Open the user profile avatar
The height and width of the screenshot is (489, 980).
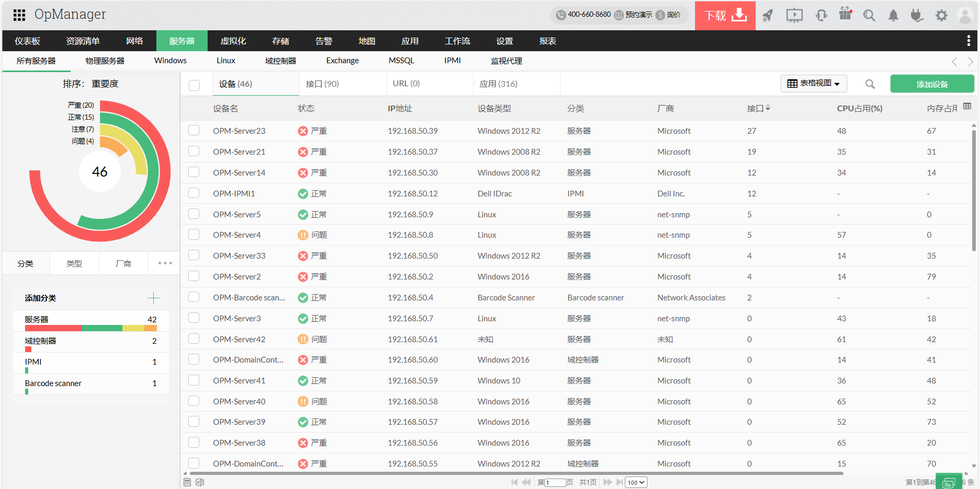tap(965, 16)
